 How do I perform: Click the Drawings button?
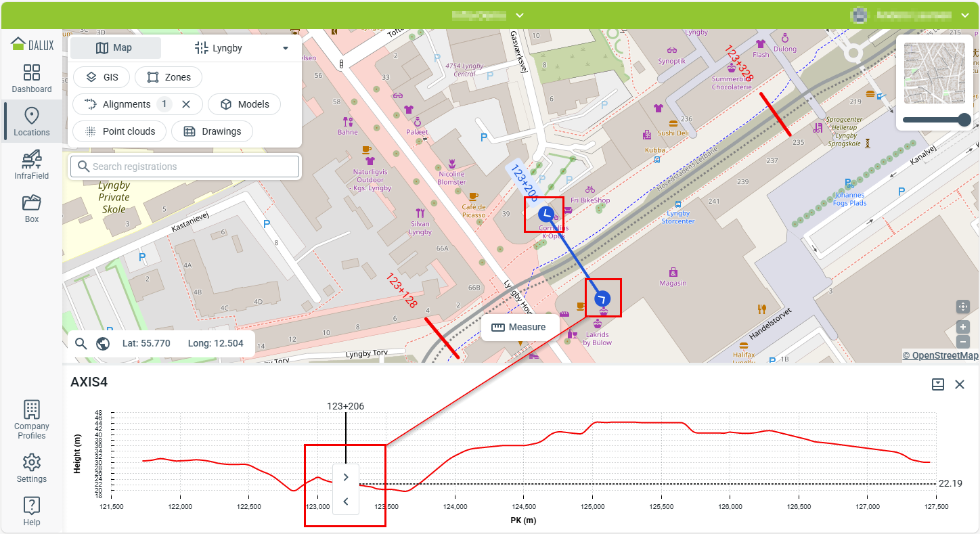coord(212,131)
